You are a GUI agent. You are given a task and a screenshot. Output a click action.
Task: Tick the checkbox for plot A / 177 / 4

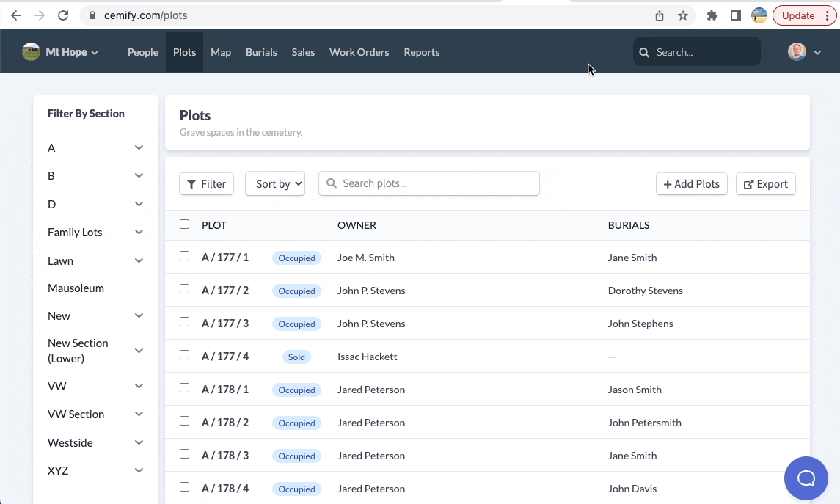click(184, 355)
